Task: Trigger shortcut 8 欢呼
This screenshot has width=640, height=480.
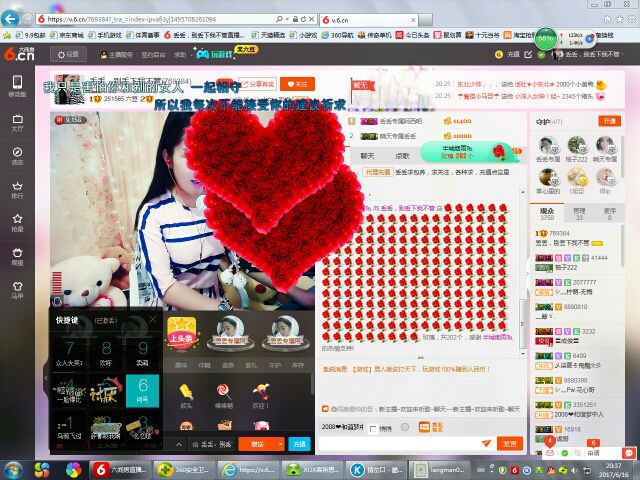Action: click(106, 353)
